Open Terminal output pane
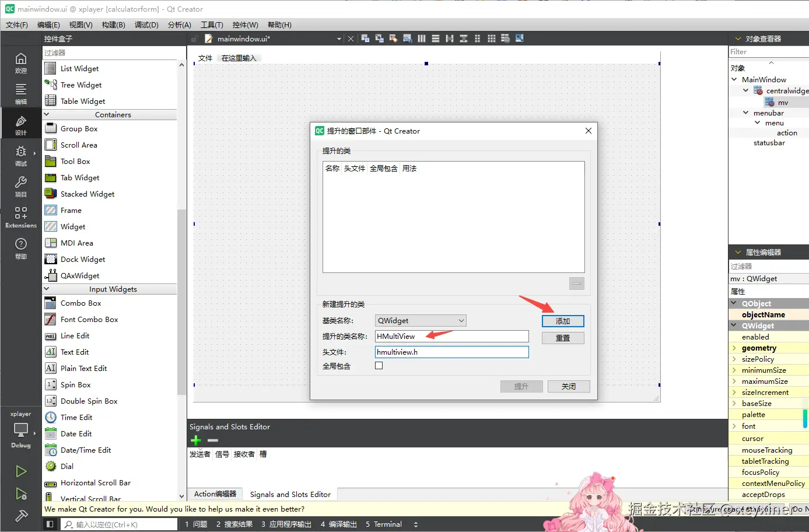 384,524
